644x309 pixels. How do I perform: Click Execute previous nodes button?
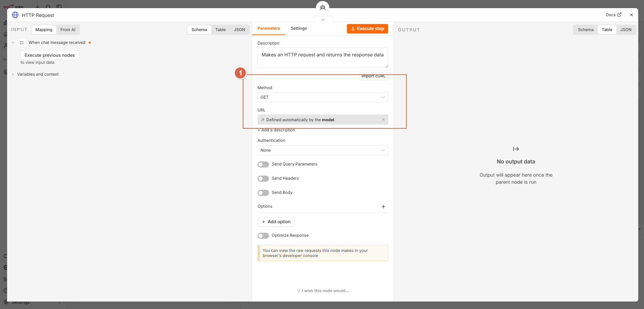(50, 55)
